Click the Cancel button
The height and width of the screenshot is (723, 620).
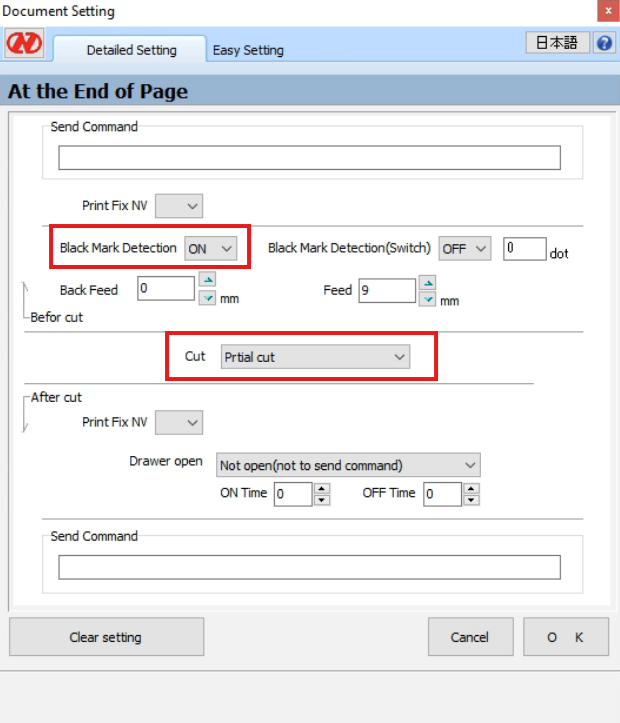(470, 637)
